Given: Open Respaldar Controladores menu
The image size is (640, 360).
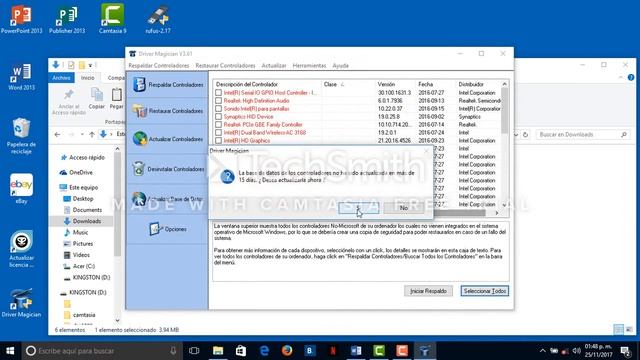Looking at the screenshot, I should pos(159,66).
